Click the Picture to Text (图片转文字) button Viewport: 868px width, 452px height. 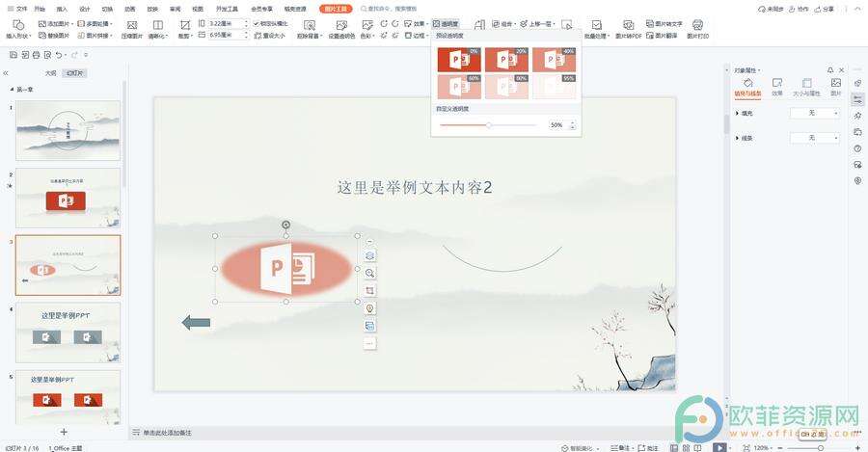coord(665,22)
